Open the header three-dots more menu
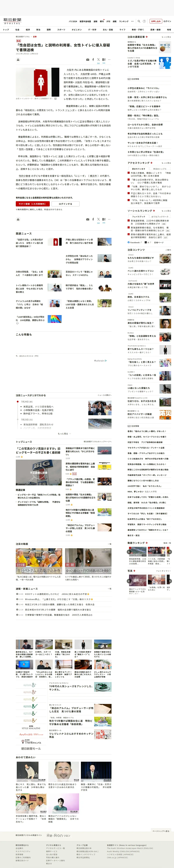The width and height of the screenshot is (174, 868). (132, 21)
